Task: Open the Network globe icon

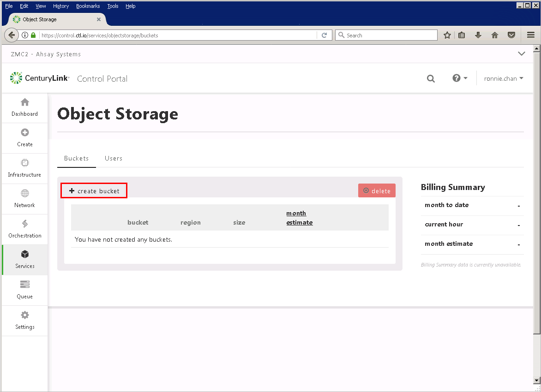Action: 25,193
